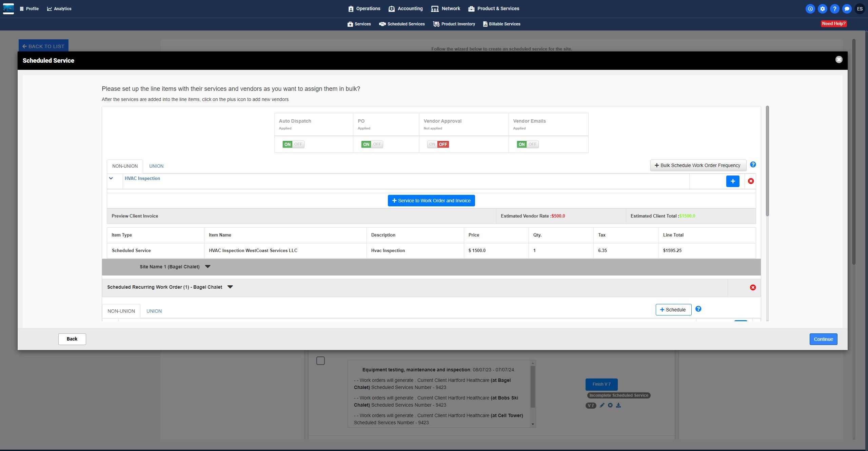Open the settings gear icon in top bar
Image resolution: width=868 pixels, height=451 pixels.
point(822,9)
